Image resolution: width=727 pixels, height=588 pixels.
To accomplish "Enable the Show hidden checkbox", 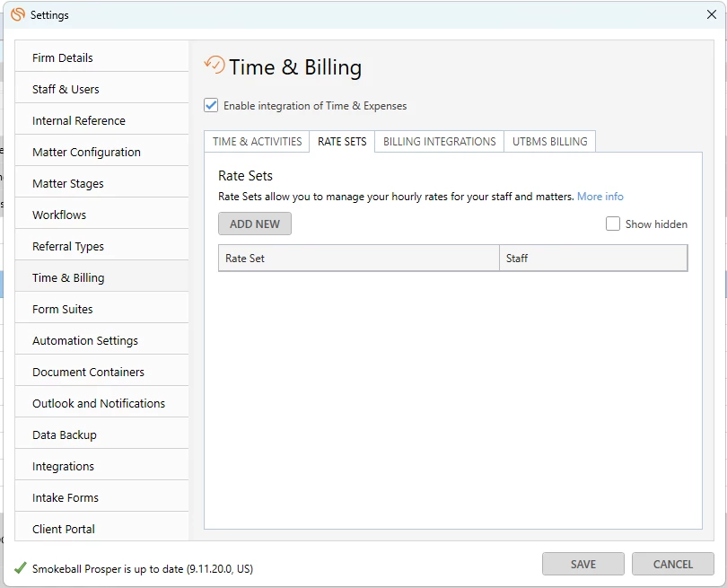I will click(612, 224).
